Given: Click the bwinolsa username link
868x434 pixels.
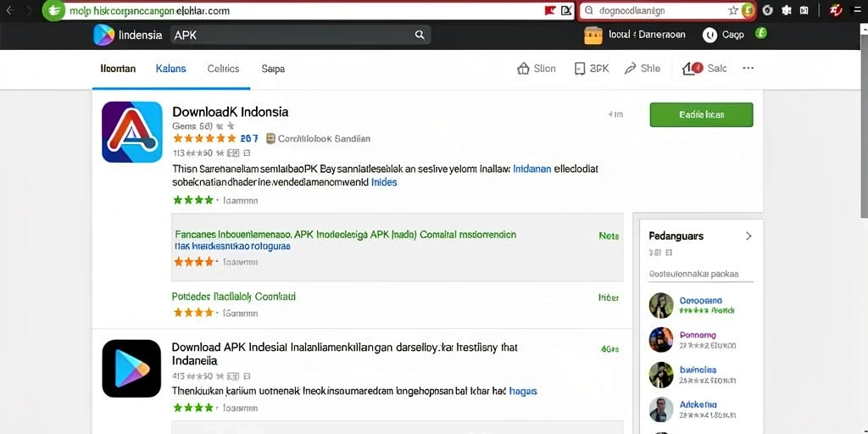Looking at the screenshot, I should coord(698,370).
